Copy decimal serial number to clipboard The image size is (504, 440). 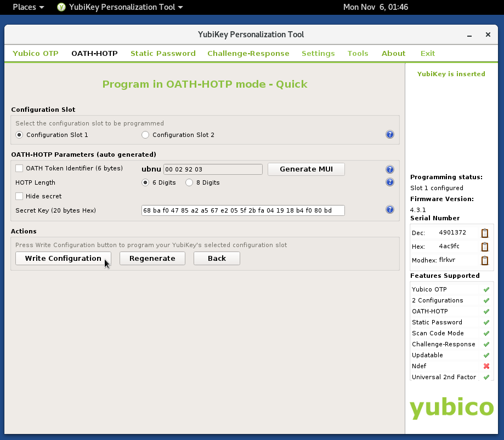pyautogui.click(x=485, y=233)
